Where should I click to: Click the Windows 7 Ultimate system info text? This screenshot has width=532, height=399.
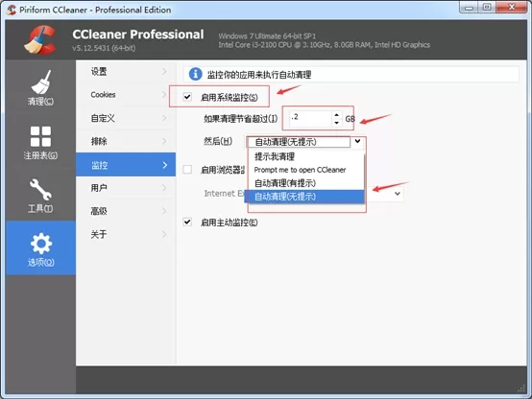click(267, 35)
